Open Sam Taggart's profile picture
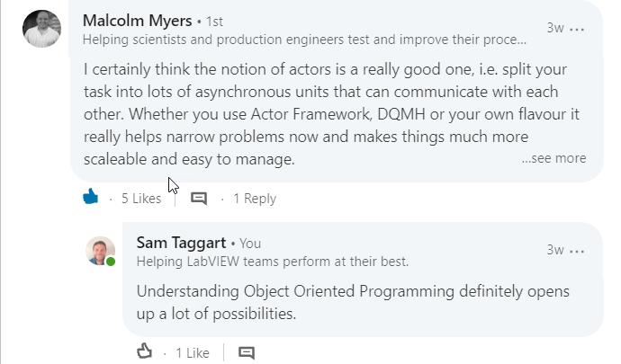Viewport: 621px width, 364px height. (101, 251)
